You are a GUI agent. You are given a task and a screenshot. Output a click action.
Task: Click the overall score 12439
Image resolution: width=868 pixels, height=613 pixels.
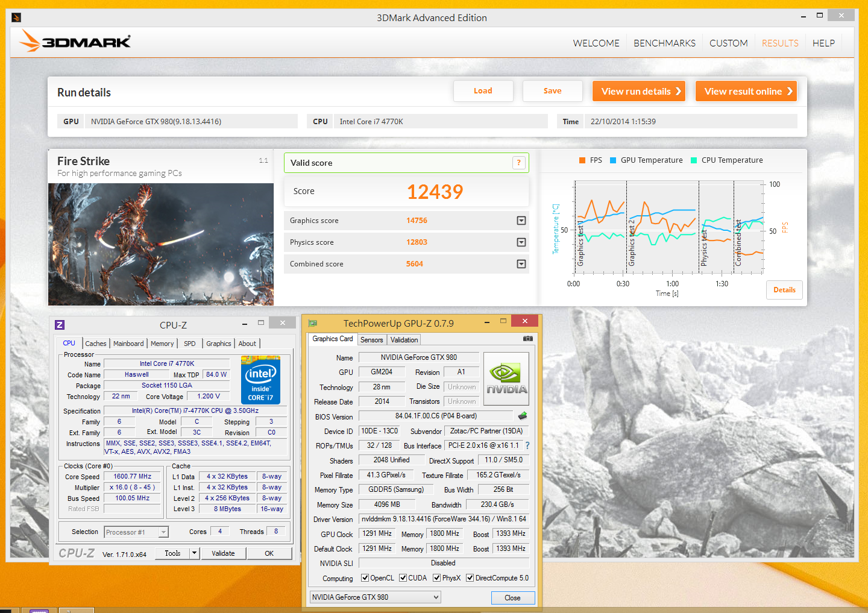435,192
